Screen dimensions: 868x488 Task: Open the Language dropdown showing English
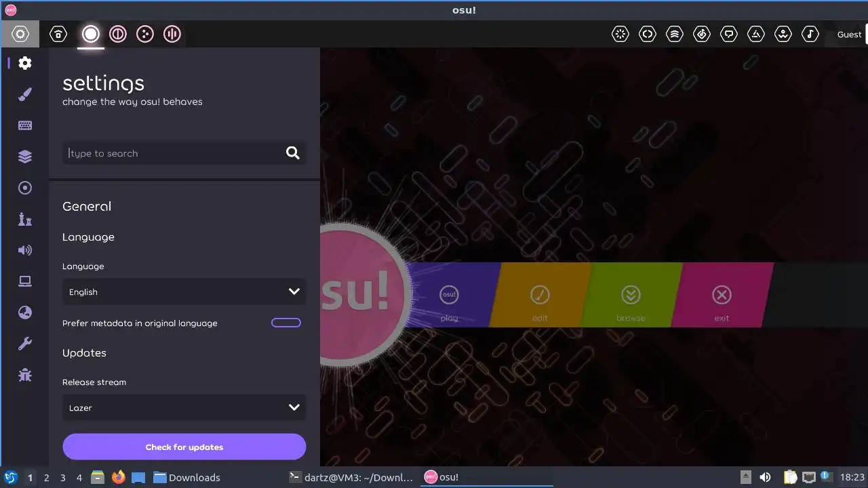point(184,291)
